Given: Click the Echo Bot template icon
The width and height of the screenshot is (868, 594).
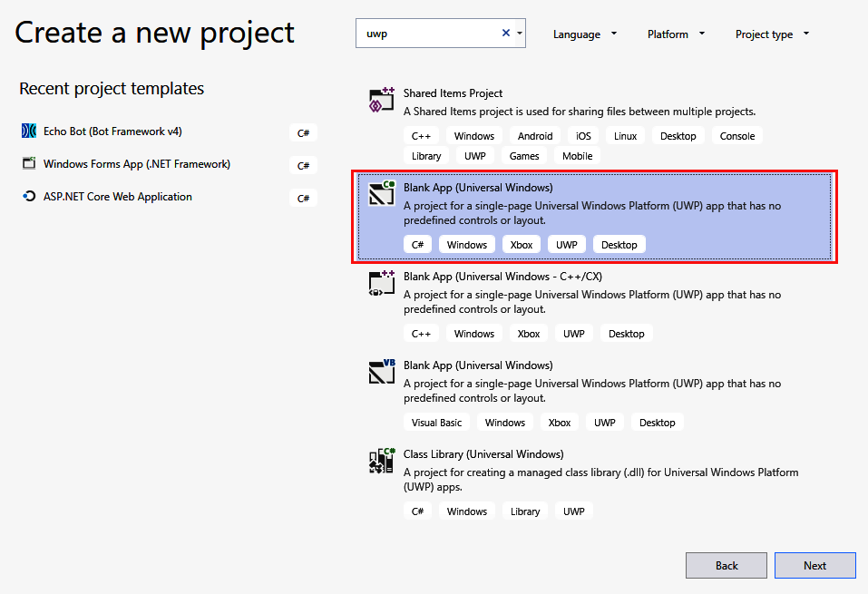Looking at the screenshot, I should coord(29,131).
